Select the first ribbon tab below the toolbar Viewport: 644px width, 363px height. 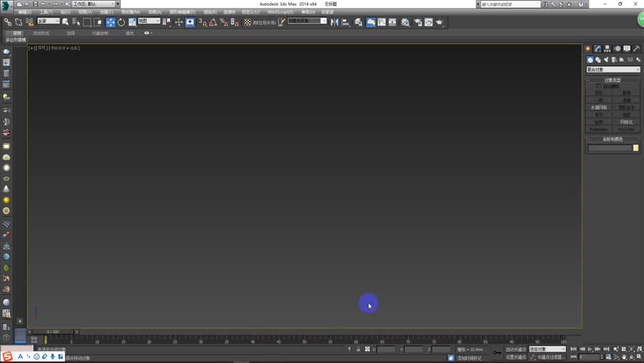click(17, 33)
